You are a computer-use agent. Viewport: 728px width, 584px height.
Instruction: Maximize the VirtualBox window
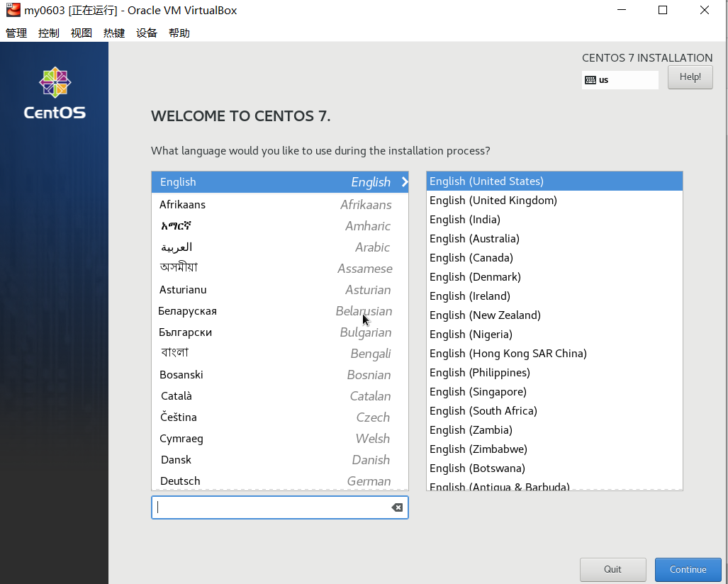click(x=663, y=10)
